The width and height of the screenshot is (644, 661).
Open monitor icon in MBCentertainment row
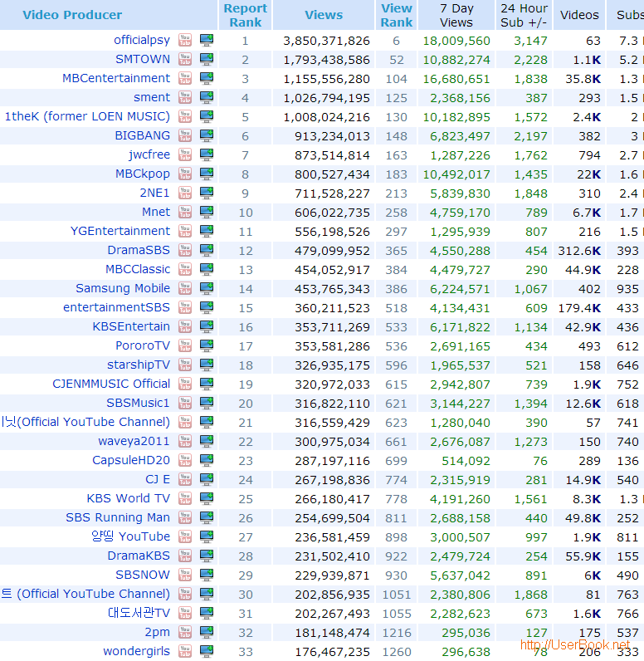[x=207, y=78]
